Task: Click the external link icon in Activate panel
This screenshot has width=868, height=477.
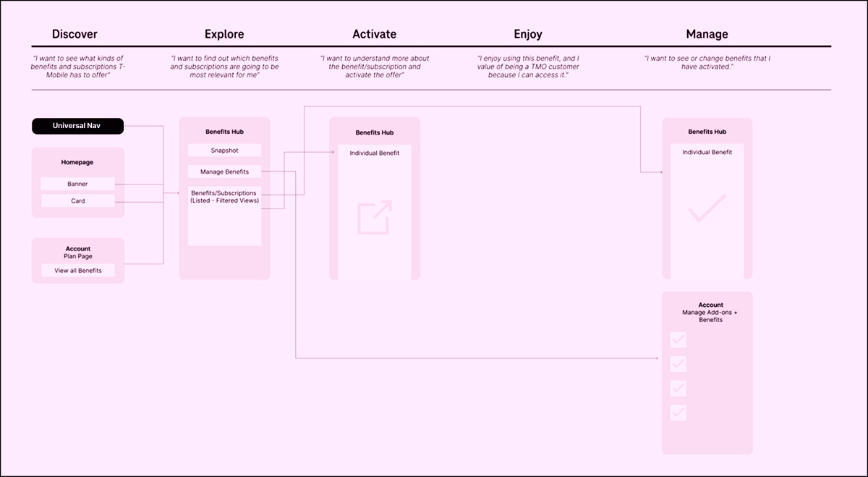Action: (x=375, y=217)
